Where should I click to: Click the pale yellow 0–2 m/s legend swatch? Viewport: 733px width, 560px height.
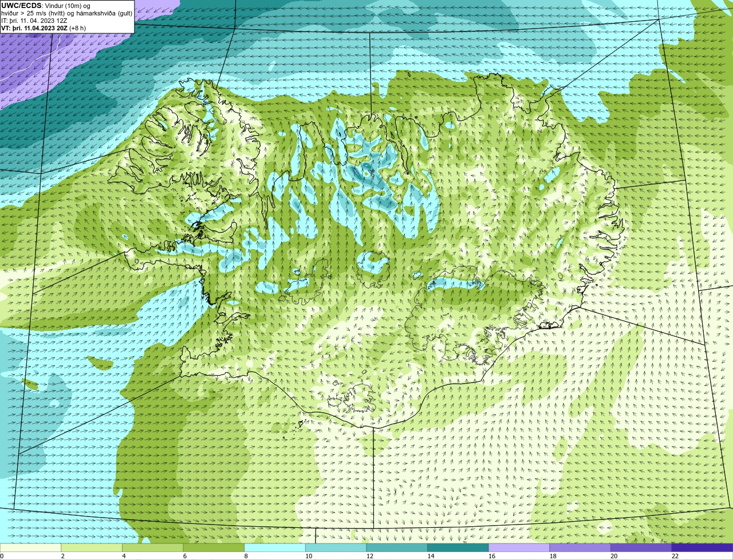click(30, 547)
